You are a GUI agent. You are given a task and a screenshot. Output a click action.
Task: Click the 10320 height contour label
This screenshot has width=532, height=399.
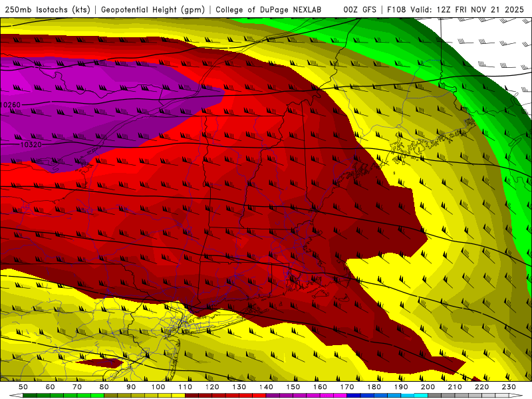pos(31,144)
